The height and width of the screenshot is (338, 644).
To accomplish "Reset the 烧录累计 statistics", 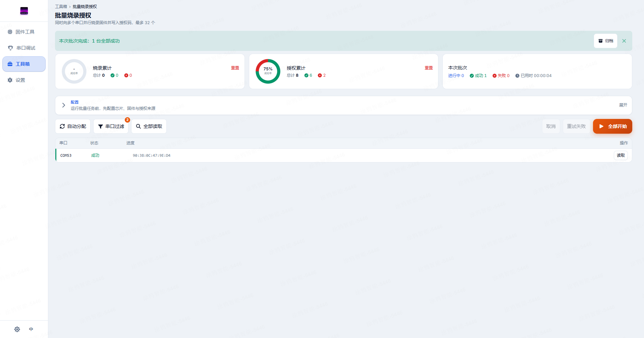I will 235,68.
